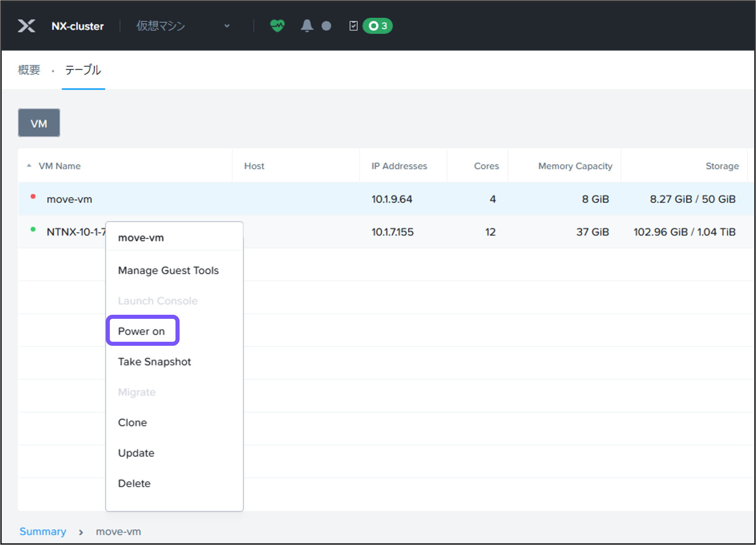Select Manage Guest Tools menu entry
Viewport: 756px width, 545px height.
tap(168, 271)
